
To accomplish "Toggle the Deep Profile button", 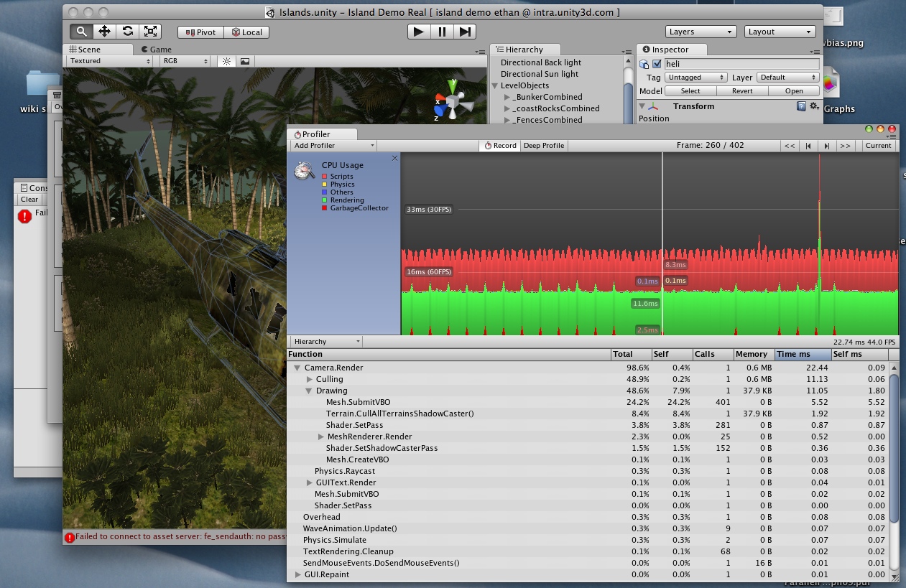I will click(544, 146).
